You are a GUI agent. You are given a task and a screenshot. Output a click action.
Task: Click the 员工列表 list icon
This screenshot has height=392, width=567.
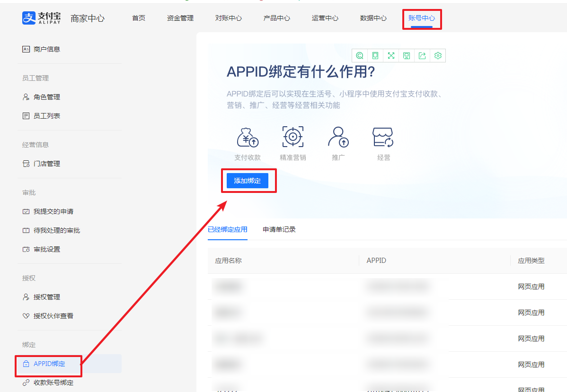(26, 115)
